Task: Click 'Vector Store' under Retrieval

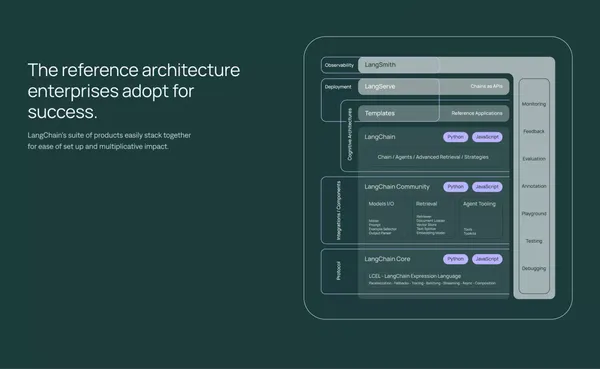Action: [426, 225]
